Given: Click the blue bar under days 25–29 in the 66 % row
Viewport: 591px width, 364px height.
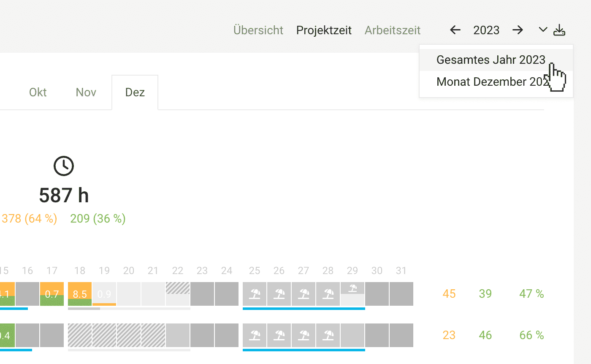Looking at the screenshot, I should pos(304,350).
